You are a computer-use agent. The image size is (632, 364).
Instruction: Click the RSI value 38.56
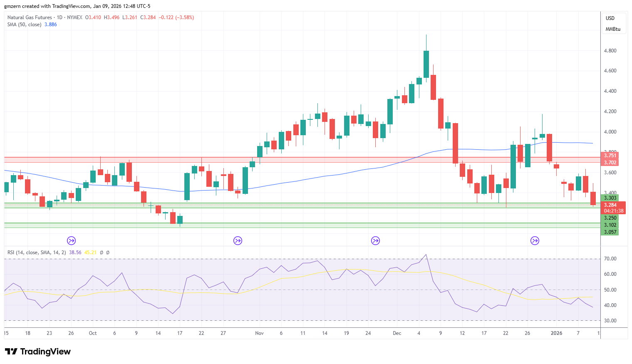(75, 253)
